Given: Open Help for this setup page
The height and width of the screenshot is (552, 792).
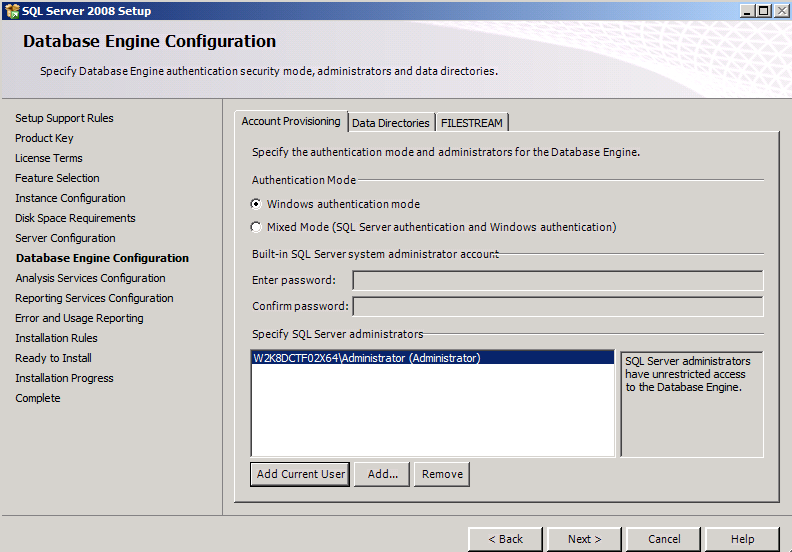Looking at the screenshot, I should tap(742, 539).
